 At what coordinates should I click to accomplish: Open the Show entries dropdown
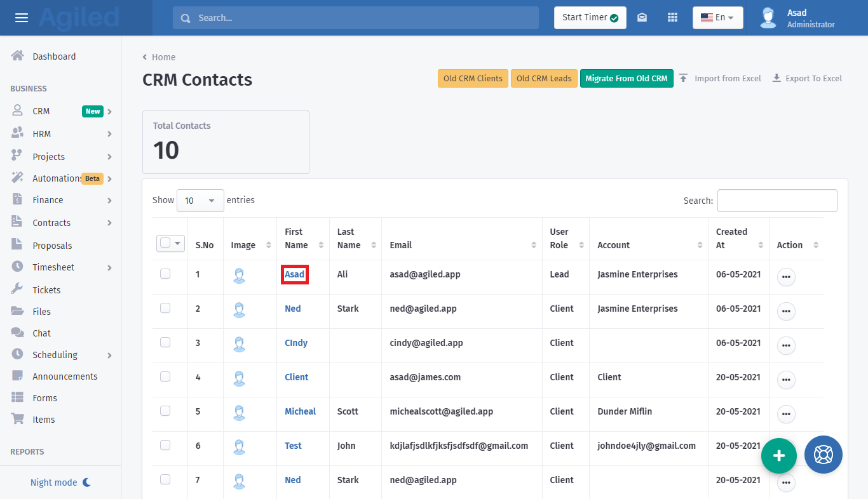(x=200, y=201)
